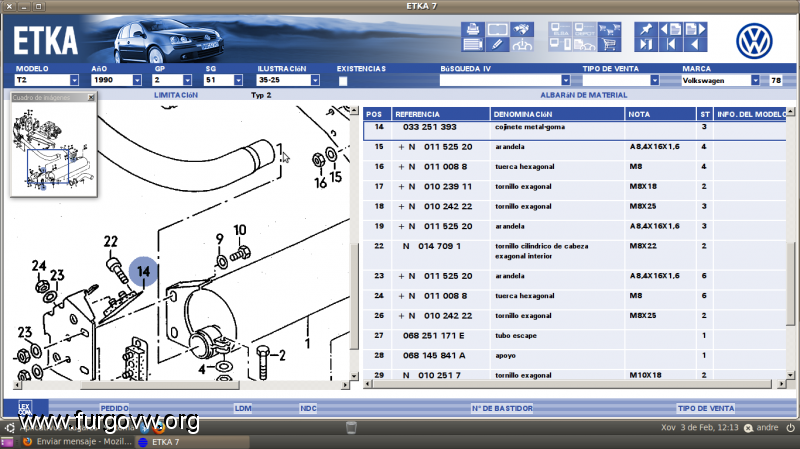Click the Info. del modelo column header
This screenshot has width=800, height=449.
pos(750,114)
